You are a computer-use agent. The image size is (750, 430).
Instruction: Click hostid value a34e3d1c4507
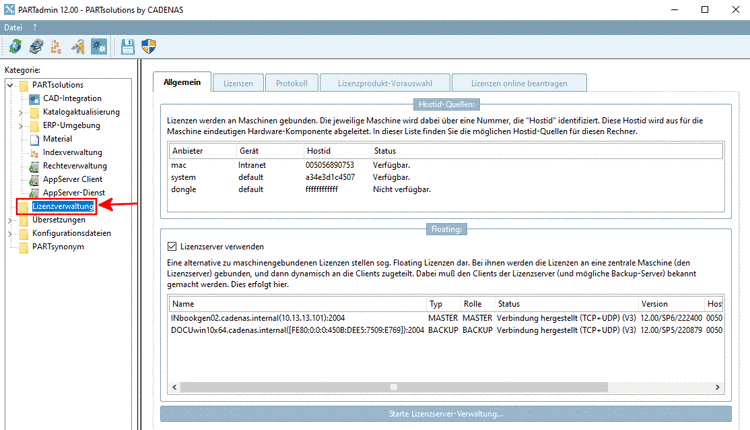click(330, 177)
